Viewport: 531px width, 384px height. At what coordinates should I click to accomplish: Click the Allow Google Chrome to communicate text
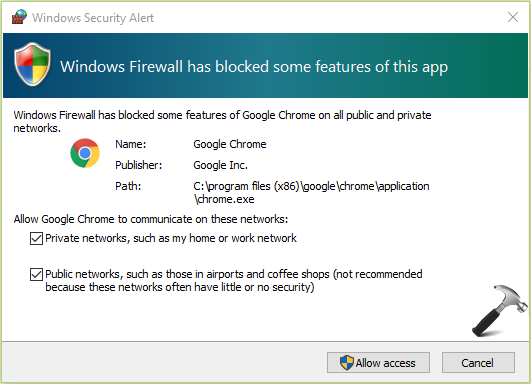(x=151, y=219)
